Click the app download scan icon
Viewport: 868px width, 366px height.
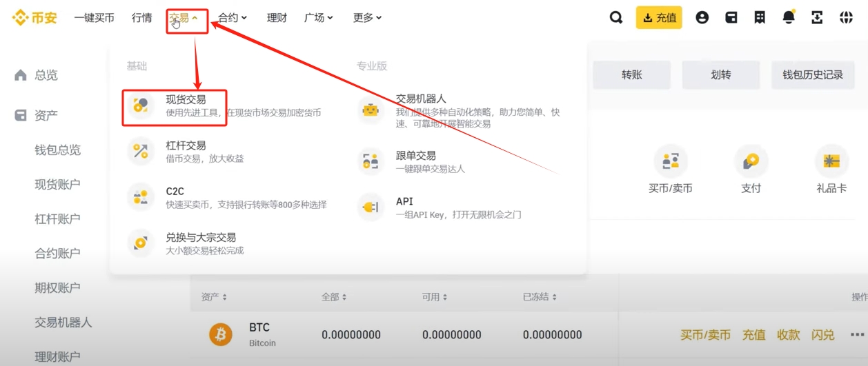click(x=817, y=18)
